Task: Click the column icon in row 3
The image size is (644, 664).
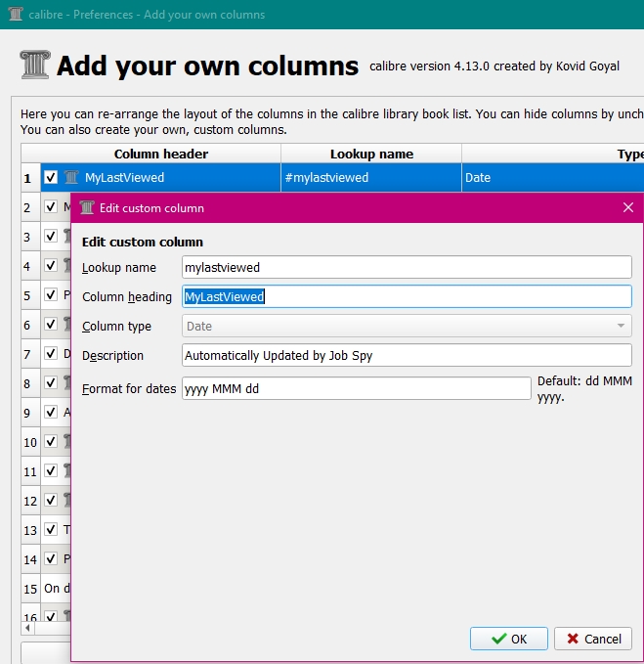Action: [66, 237]
